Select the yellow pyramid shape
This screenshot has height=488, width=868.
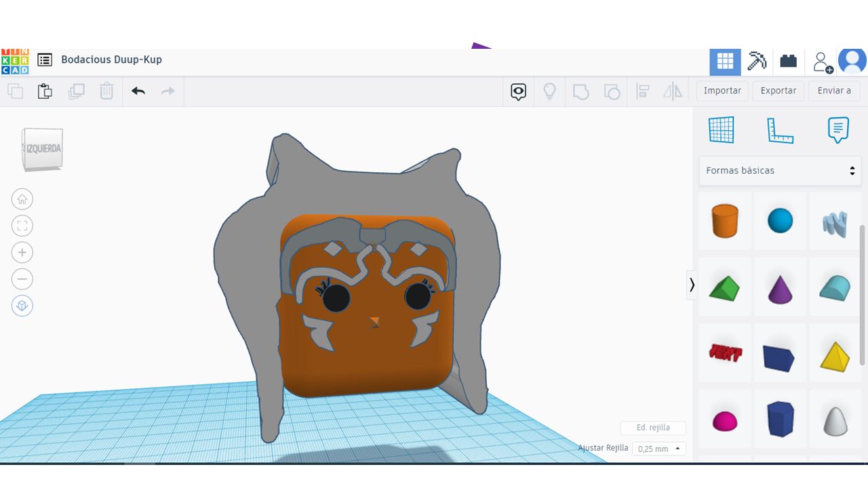tap(835, 352)
